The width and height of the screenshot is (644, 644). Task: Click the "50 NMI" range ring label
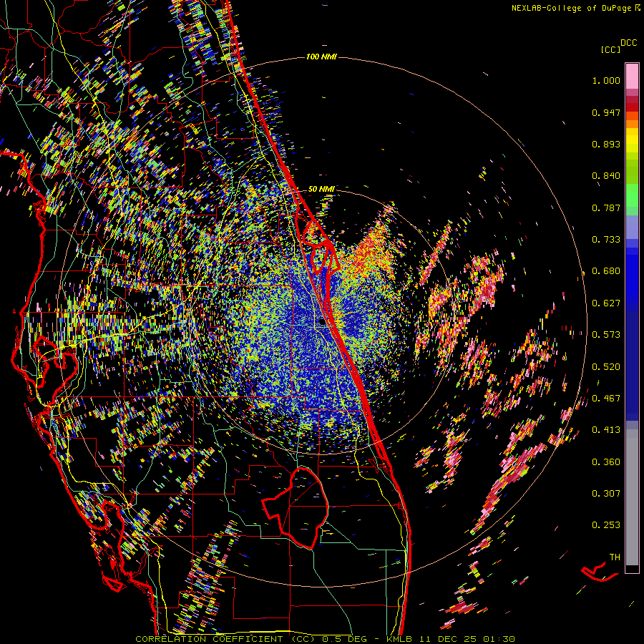321,189
